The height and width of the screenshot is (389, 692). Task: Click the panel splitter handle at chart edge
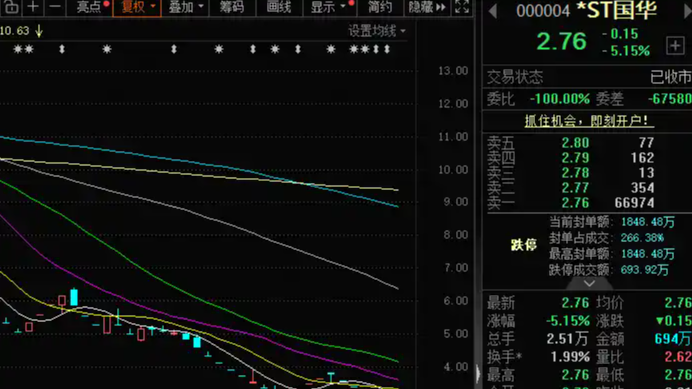coord(478,374)
